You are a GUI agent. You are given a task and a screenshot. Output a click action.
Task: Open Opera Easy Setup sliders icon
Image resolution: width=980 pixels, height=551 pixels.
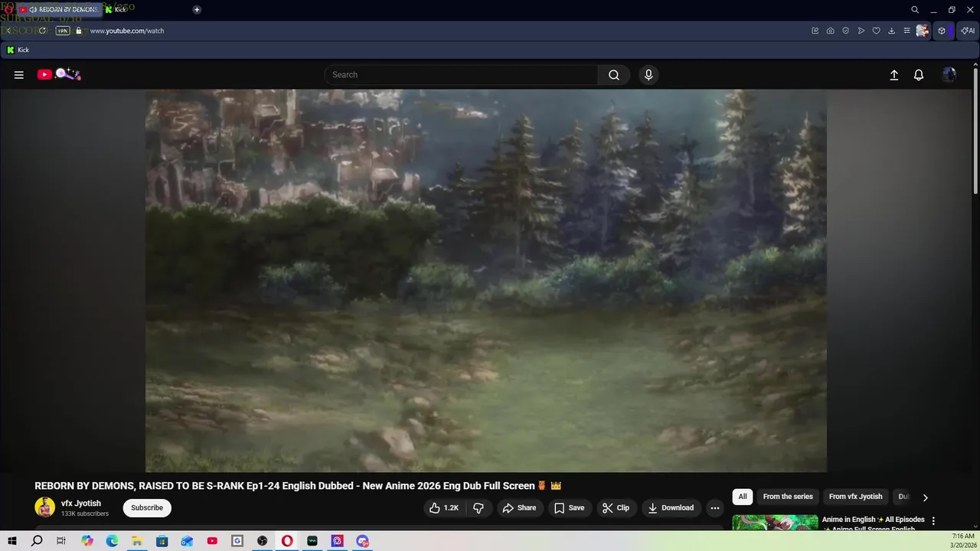click(x=906, y=31)
